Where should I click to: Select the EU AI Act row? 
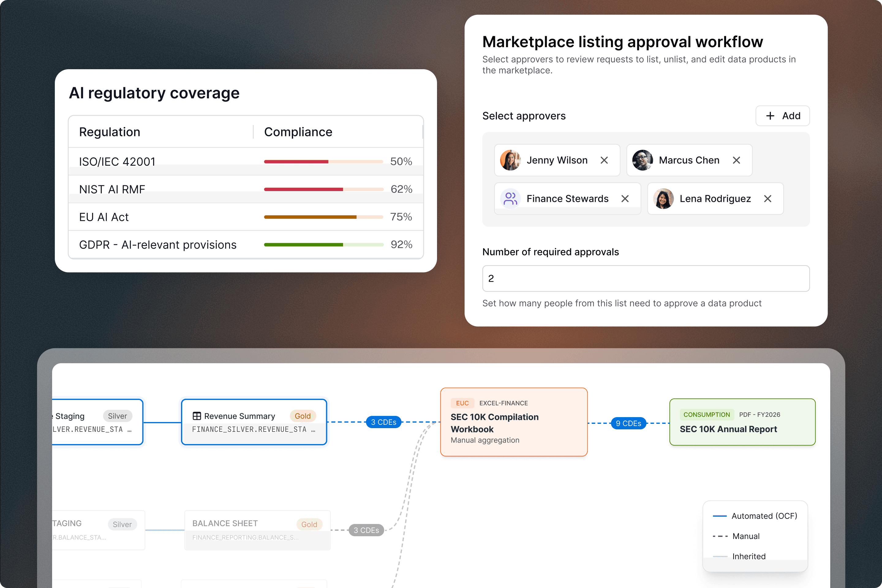[246, 217]
